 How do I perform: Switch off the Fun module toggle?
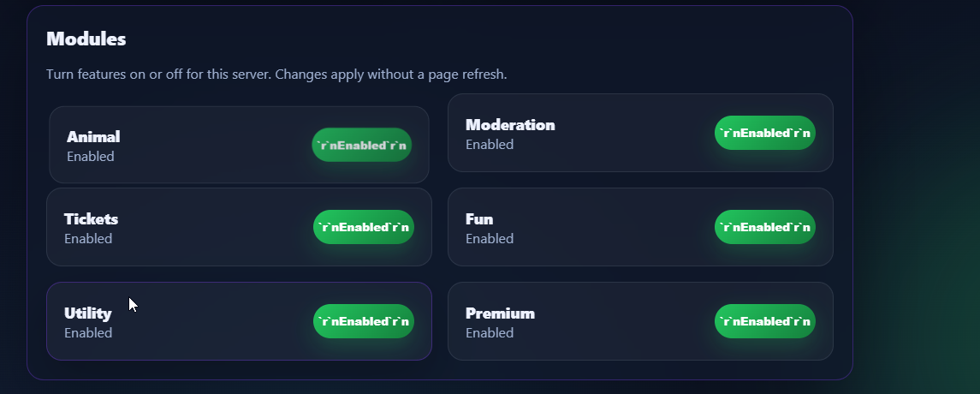click(x=764, y=227)
